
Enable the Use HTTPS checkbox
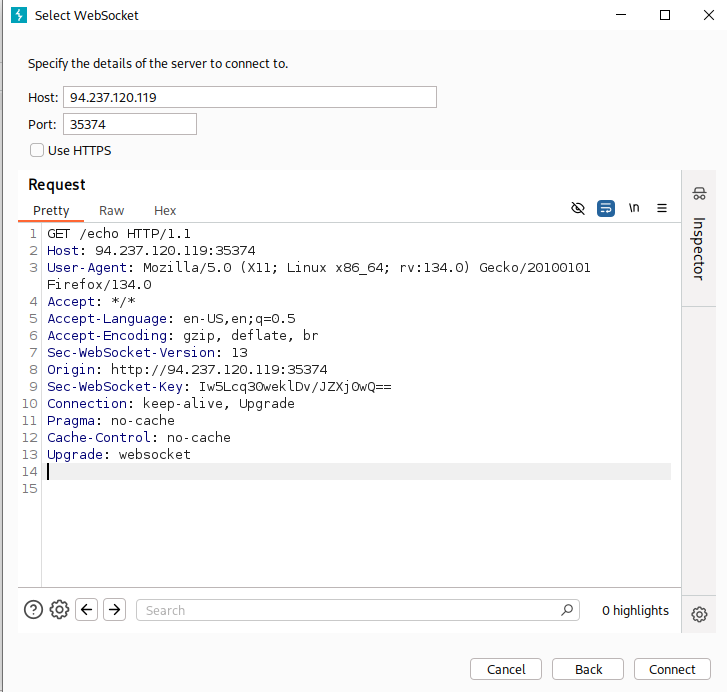[37, 151]
